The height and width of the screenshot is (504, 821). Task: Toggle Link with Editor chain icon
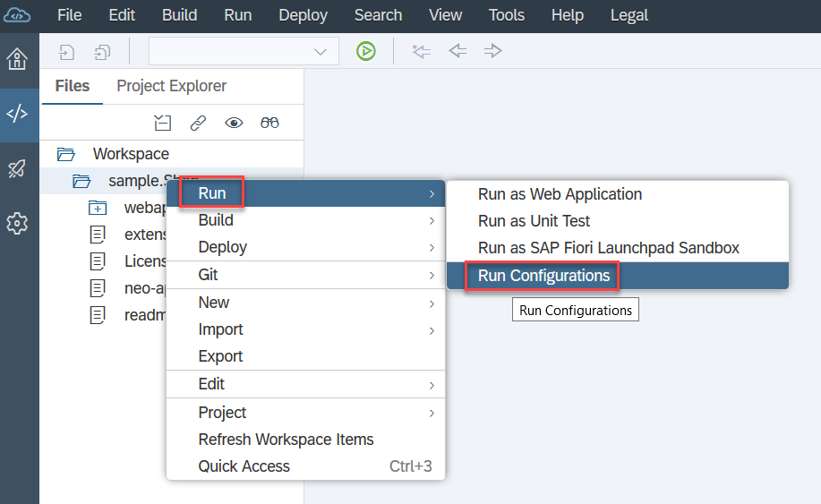198,123
